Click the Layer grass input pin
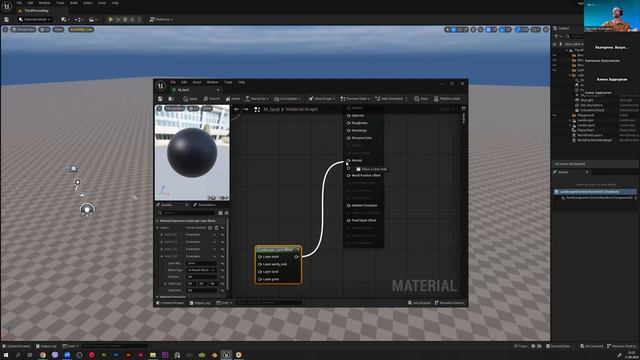640x360 pixels. coord(260,279)
